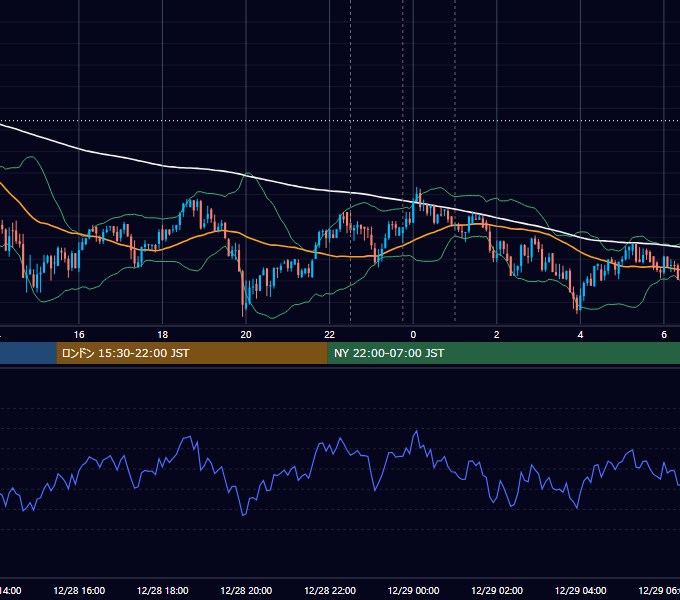This screenshot has width=680, height=600.
Task: Click the 0 hour axis label
Action: (413, 335)
